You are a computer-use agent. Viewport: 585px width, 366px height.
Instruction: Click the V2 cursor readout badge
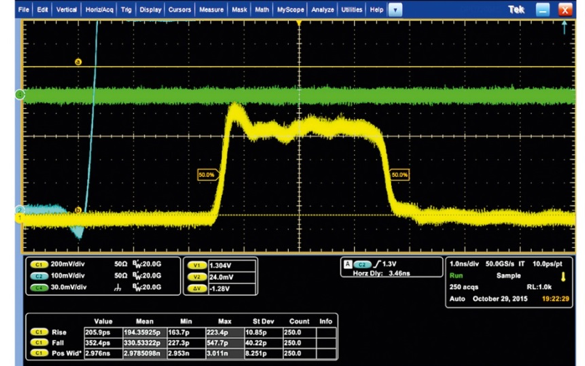197,277
